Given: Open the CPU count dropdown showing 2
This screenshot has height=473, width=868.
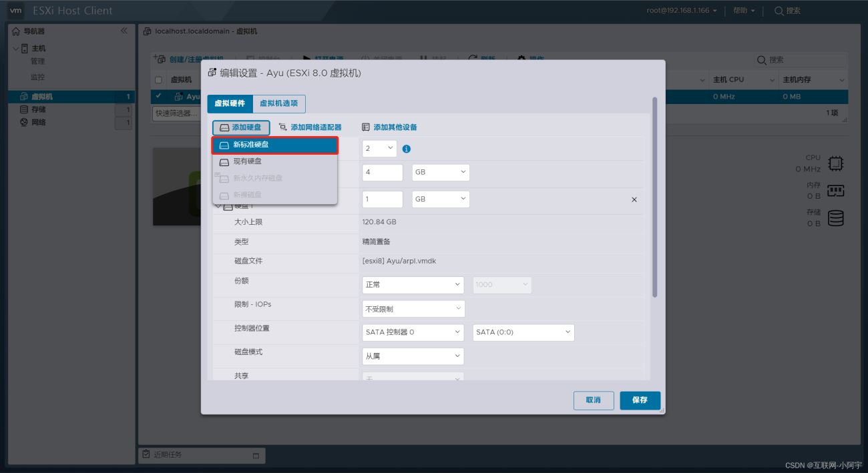Looking at the screenshot, I should [x=379, y=148].
